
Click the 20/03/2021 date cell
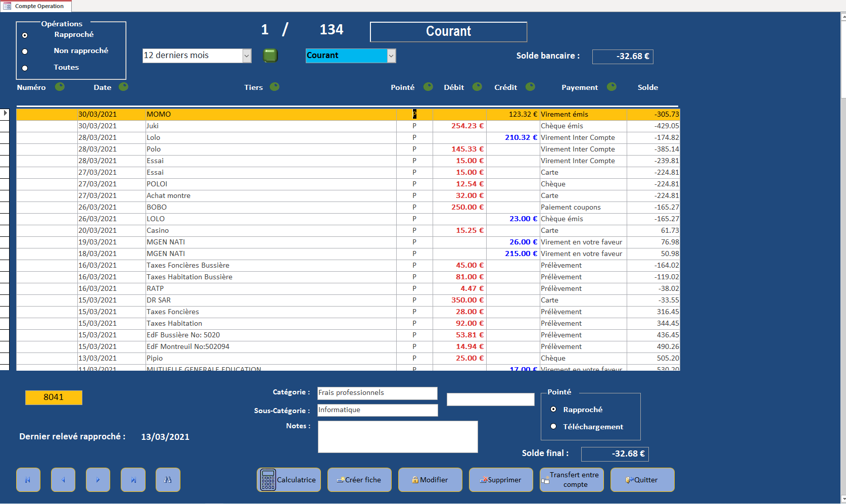pyautogui.click(x=111, y=230)
